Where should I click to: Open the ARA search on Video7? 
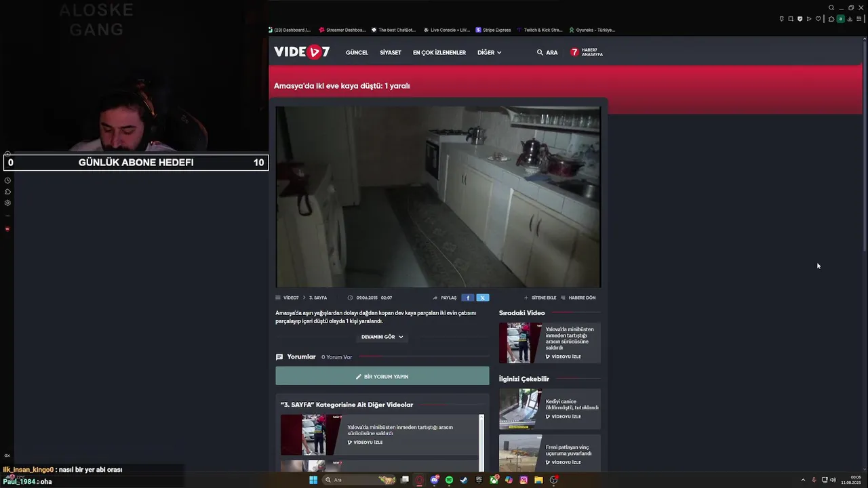547,52
